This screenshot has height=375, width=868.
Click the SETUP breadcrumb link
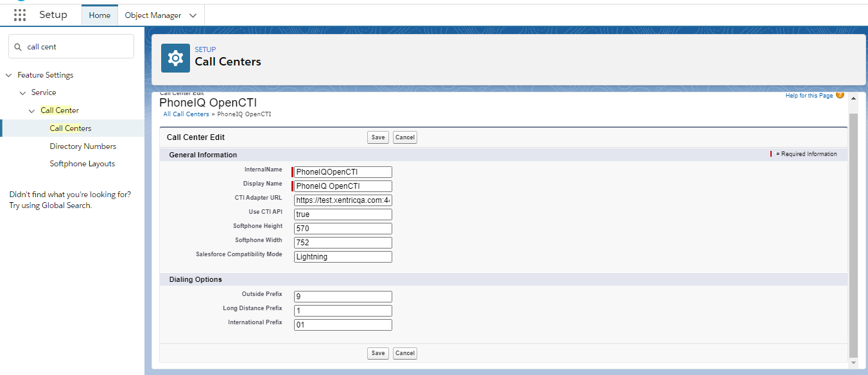(205, 49)
